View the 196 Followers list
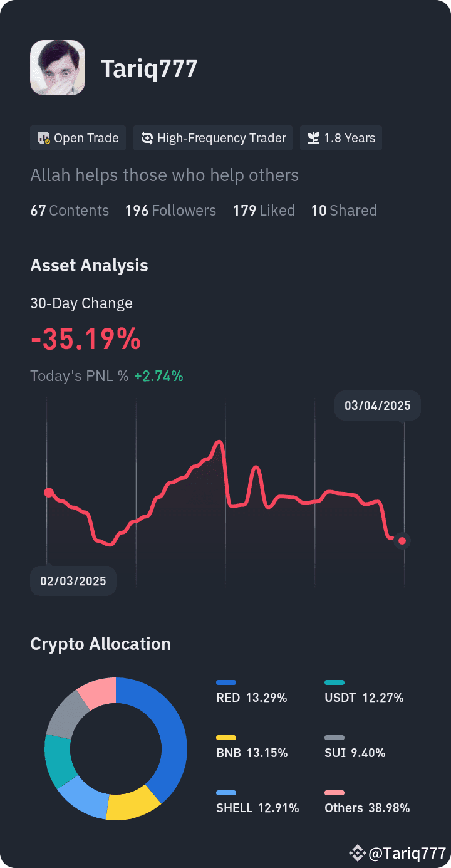 (x=170, y=211)
